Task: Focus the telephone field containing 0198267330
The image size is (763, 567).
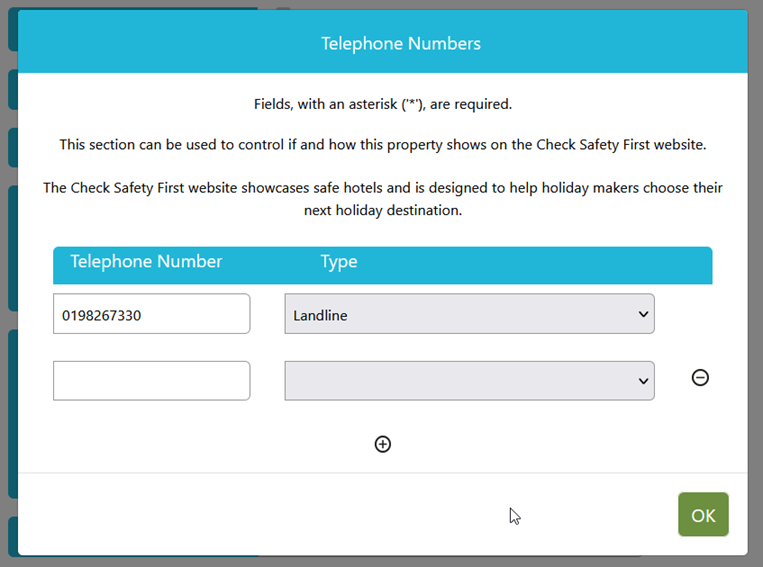Action: pos(151,314)
